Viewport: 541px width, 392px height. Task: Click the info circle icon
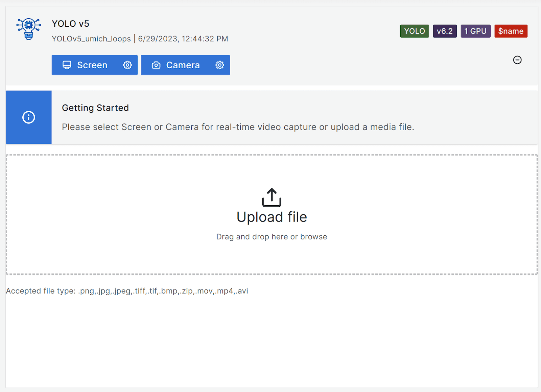29,117
